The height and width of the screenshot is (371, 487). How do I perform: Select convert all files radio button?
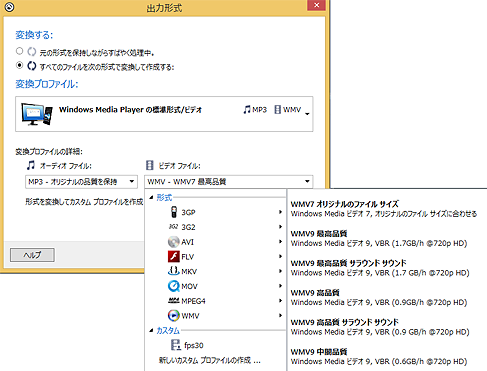coord(19,65)
